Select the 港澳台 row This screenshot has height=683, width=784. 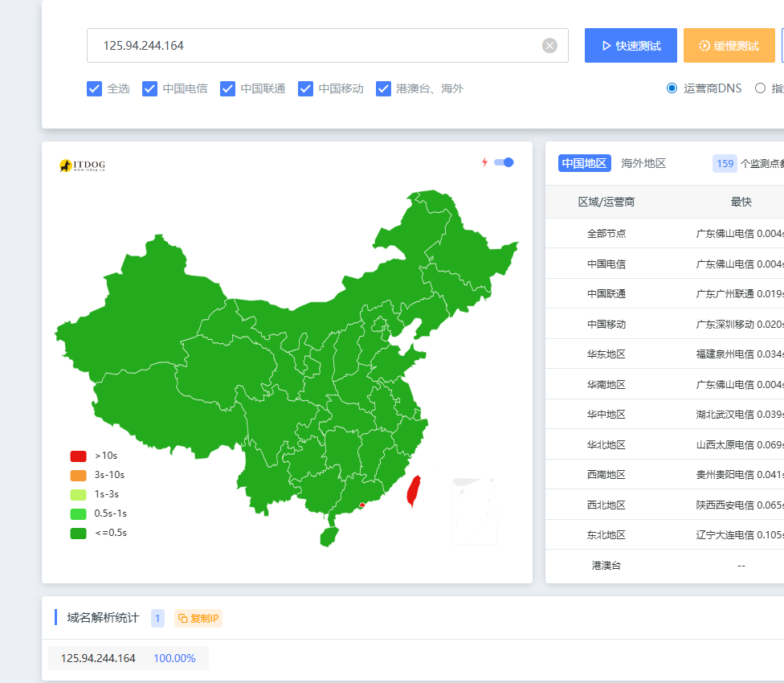(x=664, y=566)
